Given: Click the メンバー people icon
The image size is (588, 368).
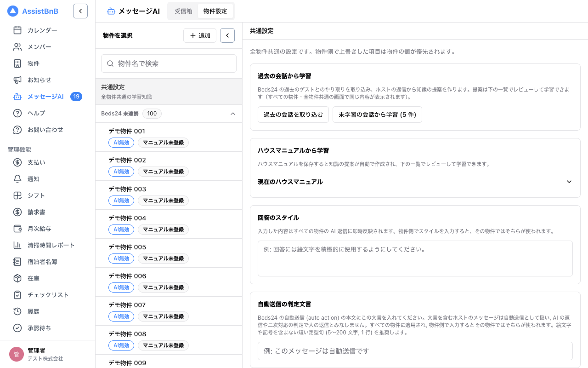Looking at the screenshot, I should [x=17, y=47].
